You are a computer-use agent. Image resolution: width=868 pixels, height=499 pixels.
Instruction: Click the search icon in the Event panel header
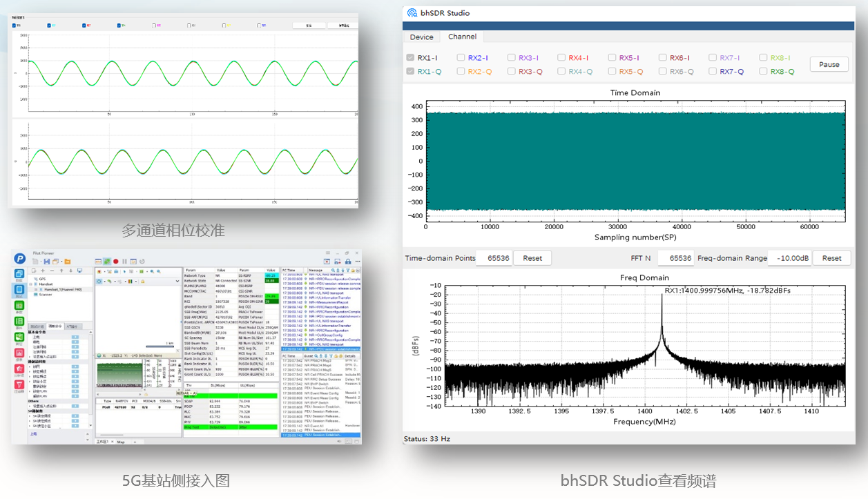coord(316,356)
